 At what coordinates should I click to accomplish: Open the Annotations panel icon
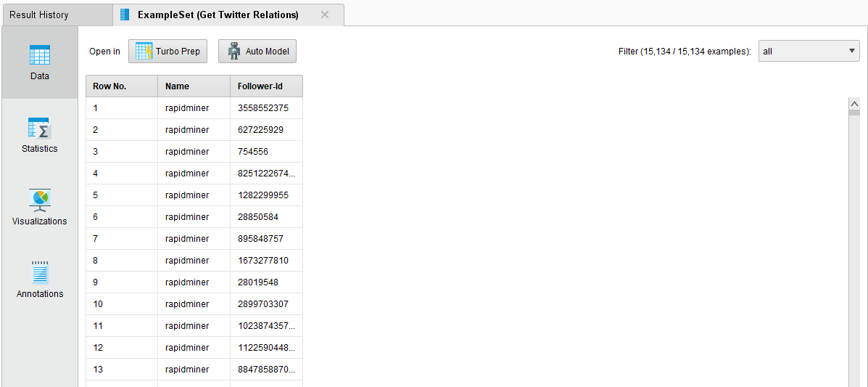[39, 273]
